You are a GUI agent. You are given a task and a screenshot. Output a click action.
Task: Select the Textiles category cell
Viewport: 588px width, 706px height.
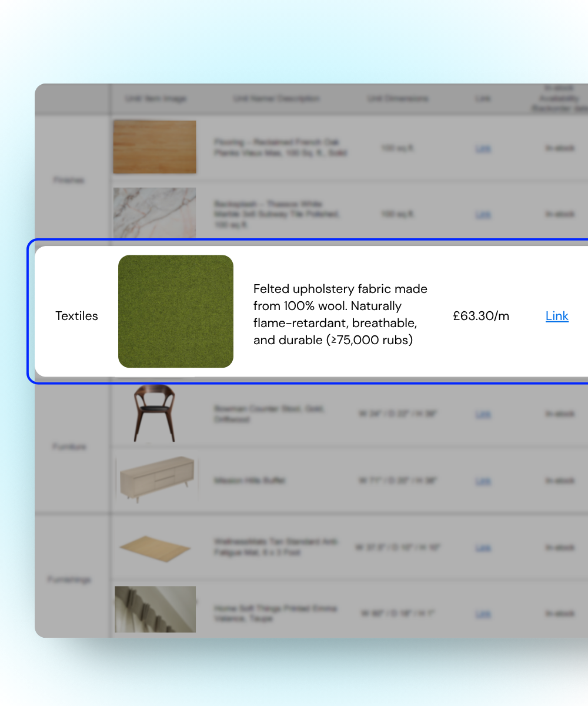[x=76, y=316]
